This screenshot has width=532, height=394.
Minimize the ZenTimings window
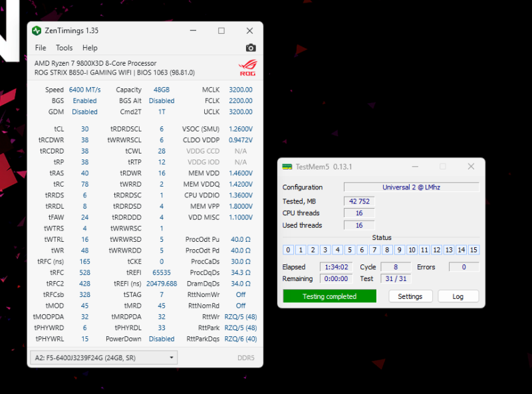click(x=193, y=31)
